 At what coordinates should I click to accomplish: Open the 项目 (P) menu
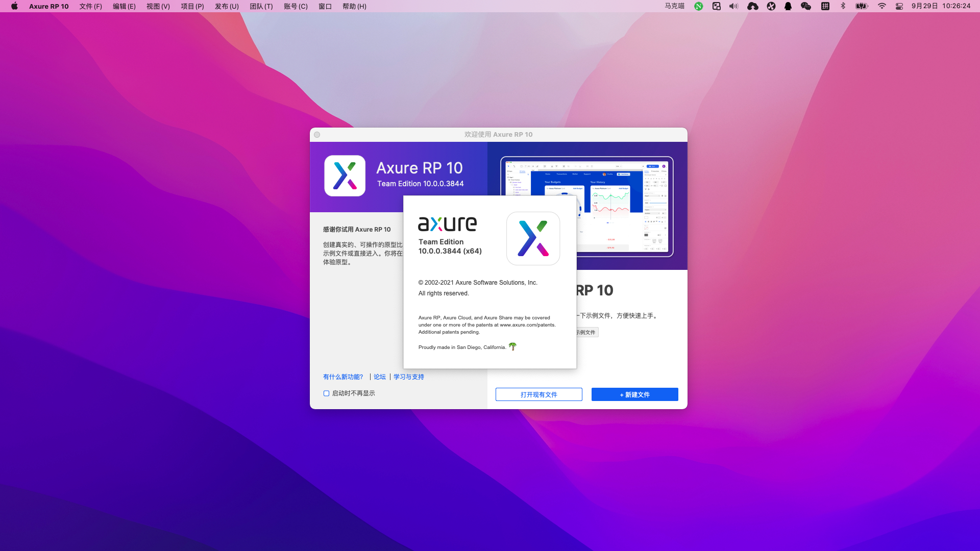coord(192,6)
